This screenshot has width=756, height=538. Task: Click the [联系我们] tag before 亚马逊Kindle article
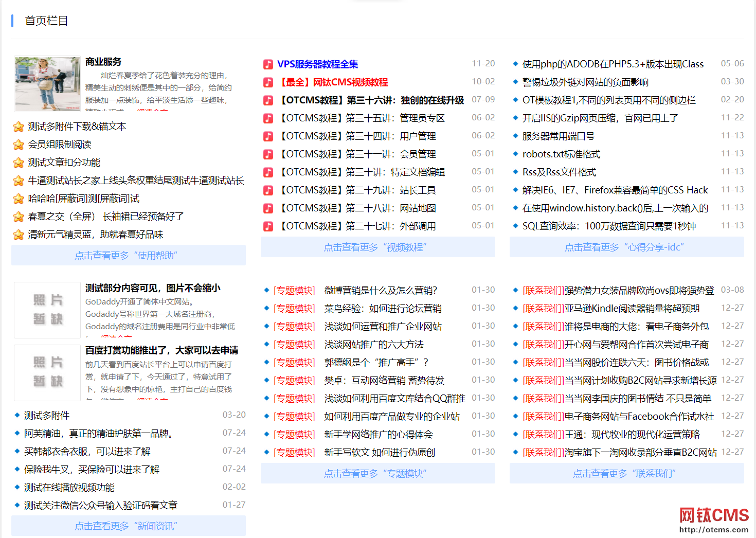pyautogui.click(x=543, y=309)
